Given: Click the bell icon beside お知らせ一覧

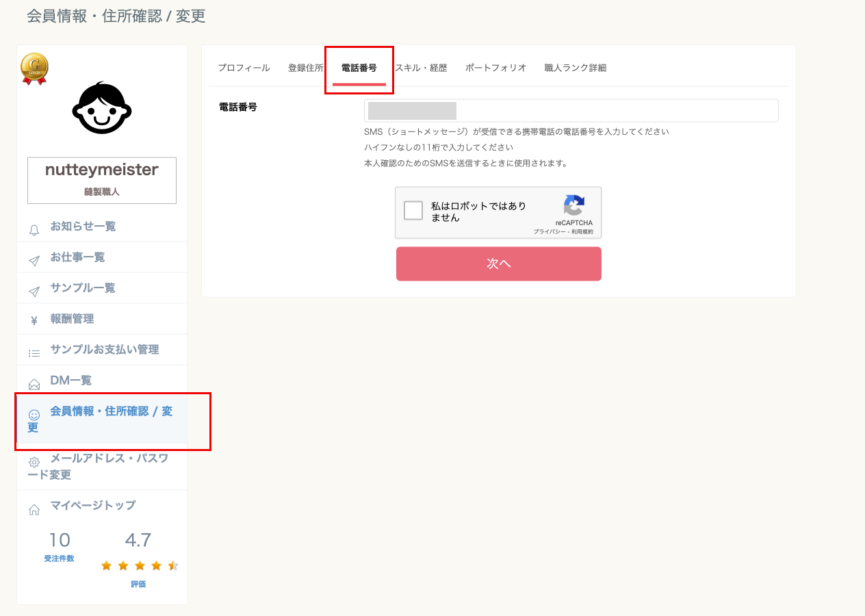Looking at the screenshot, I should (x=34, y=231).
